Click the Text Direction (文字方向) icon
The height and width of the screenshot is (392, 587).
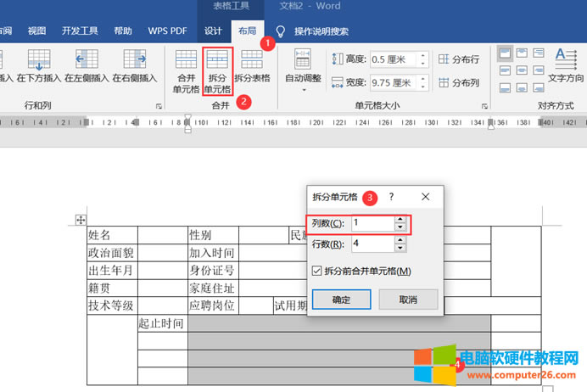[566, 64]
